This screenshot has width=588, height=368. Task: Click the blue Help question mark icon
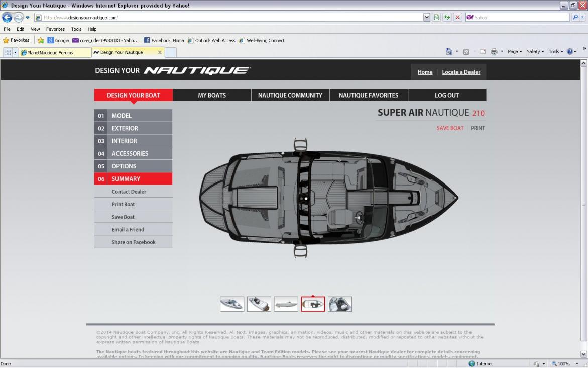tap(569, 51)
